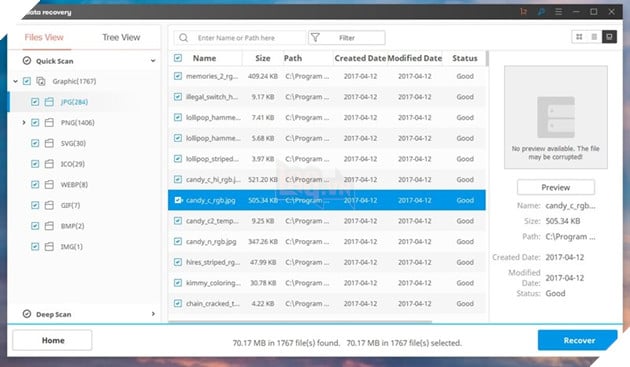Screen dimensions: 630x367
Task: Click the vertical scrollbar of file list
Action: 487,58
